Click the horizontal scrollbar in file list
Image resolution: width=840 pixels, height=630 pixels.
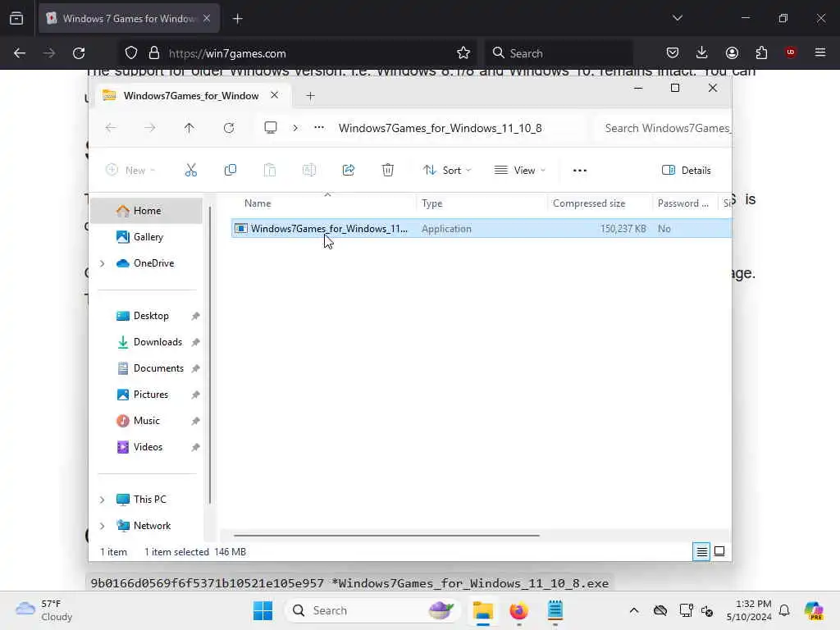[x=386, y=535]
